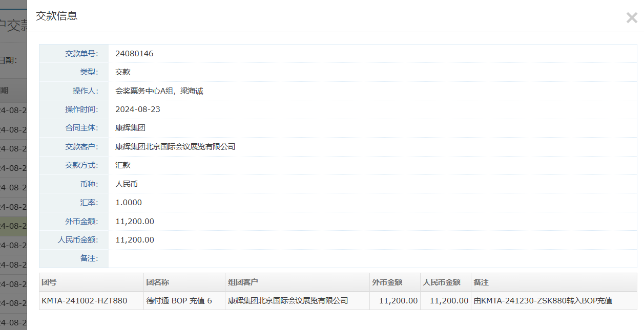This screenshot has height=330, width=644.
Task: Click the payment number value 24080146
Action: pyautogui.click(x=134, y=54)
